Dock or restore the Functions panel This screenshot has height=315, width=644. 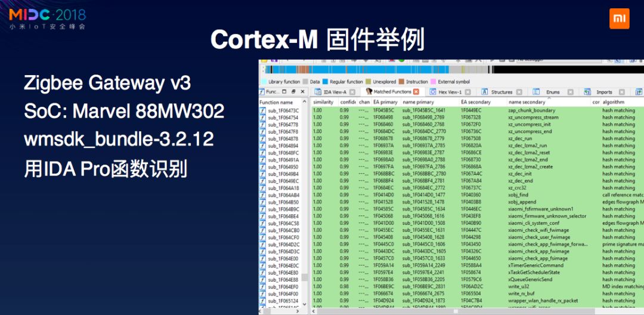293,92
